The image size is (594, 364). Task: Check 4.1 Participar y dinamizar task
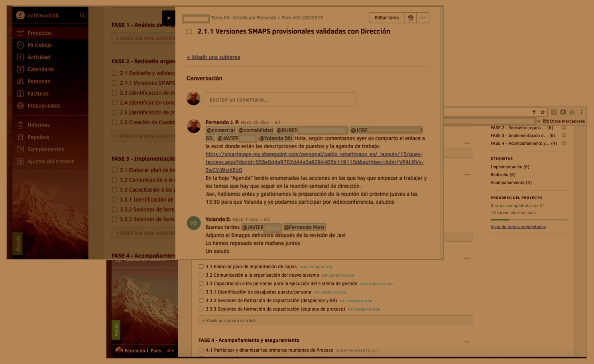201,350
